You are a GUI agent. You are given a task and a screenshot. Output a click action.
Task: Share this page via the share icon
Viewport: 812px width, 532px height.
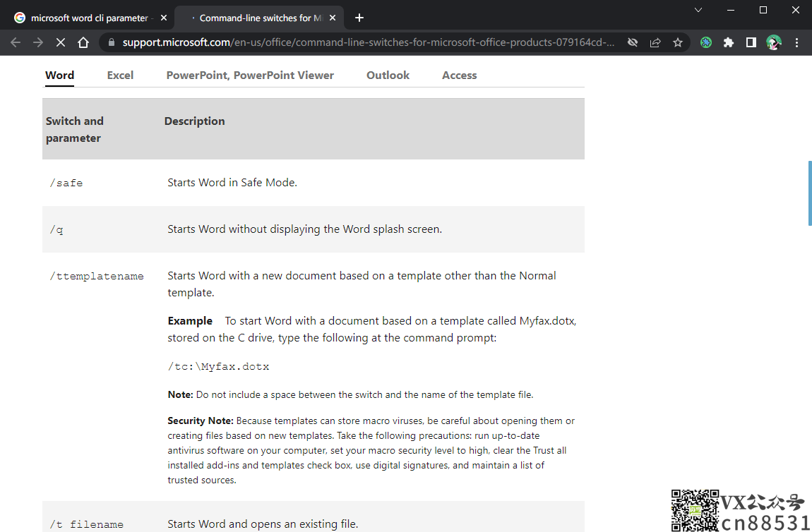pyautogui.click(x=655, y=42)
